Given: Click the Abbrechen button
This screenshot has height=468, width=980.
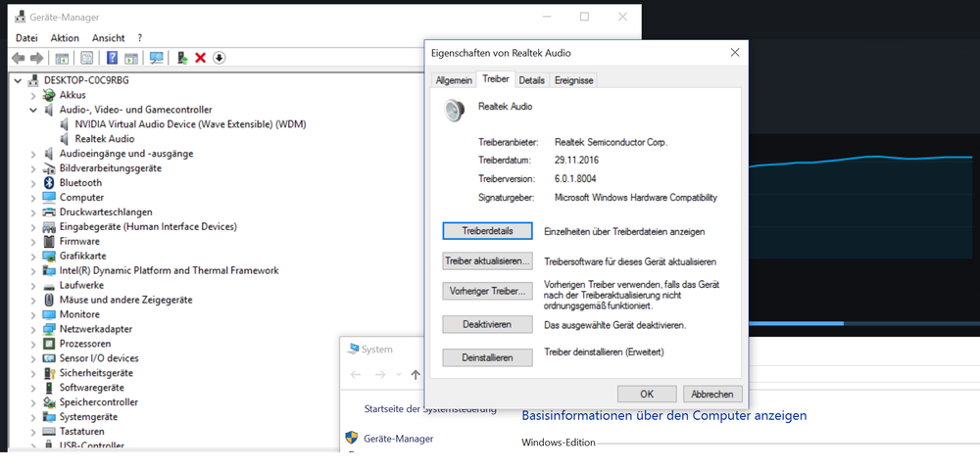Looking at the screenshot, I should (712, 395).
